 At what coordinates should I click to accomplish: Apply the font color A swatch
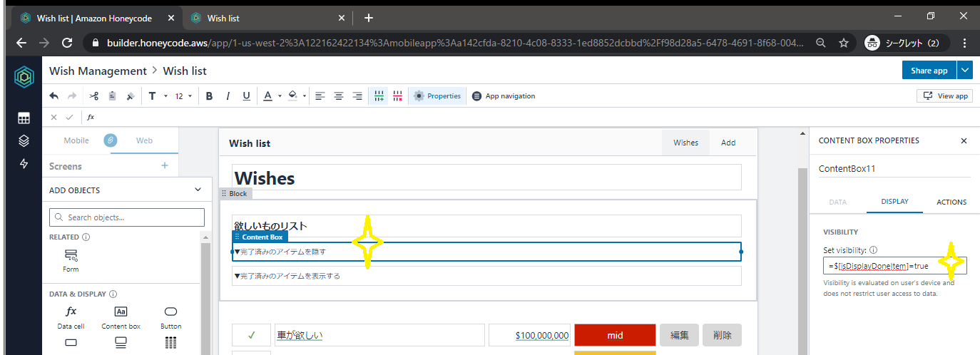(267, 96)
